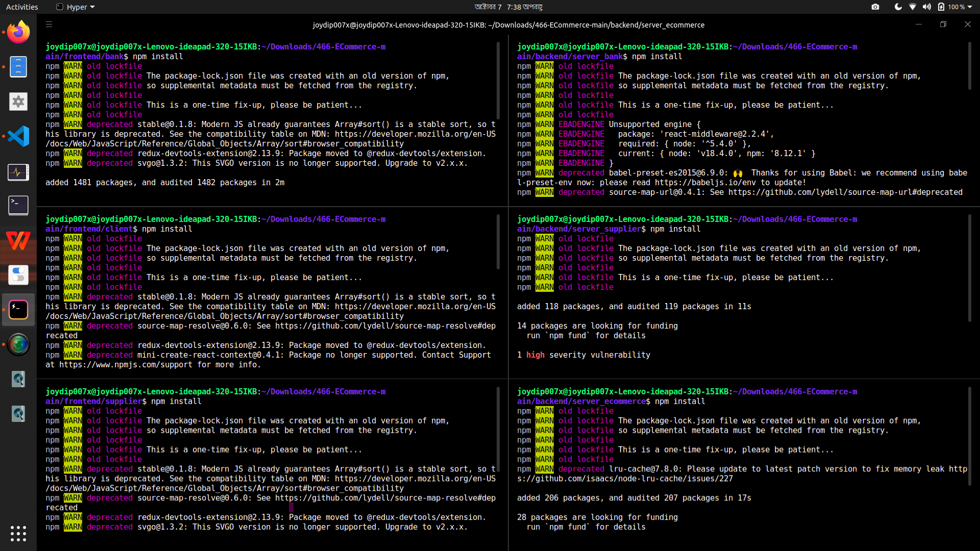Viewport: 980px width, 551px height.
Task: Open the Hyper app menu dropdown
Action: pyautogui.click(x=76, y=7)
